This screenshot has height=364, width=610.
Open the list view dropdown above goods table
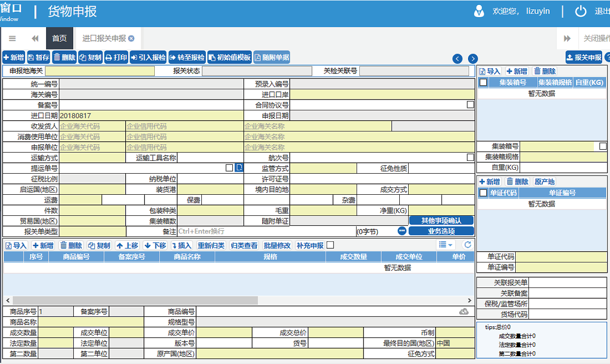pos(446,245)
